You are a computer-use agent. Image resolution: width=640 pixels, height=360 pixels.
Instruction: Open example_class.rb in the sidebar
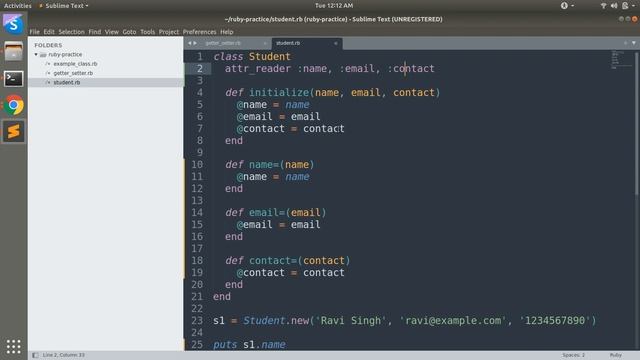coord(75,64)
